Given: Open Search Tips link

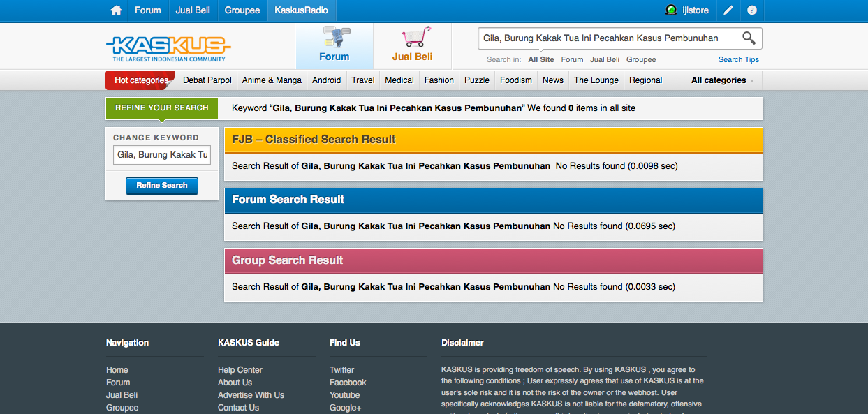Looking at the screenshot, I should click(x=739, y=60).
